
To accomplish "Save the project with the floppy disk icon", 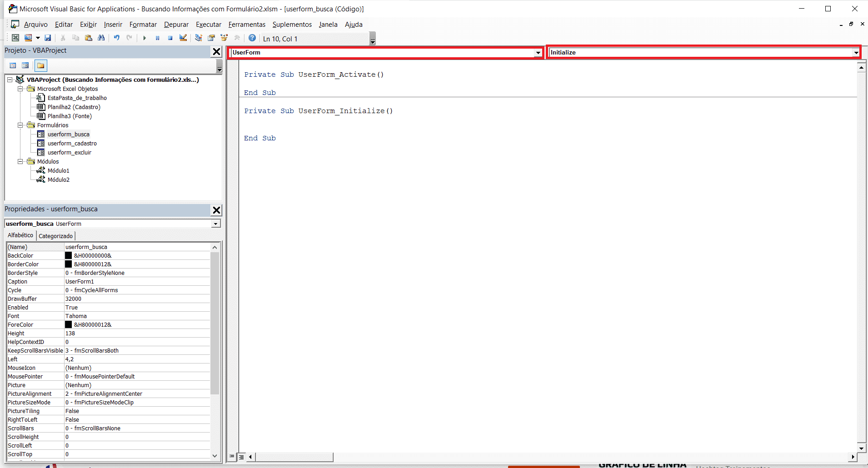I will click(x=48, y=38).
